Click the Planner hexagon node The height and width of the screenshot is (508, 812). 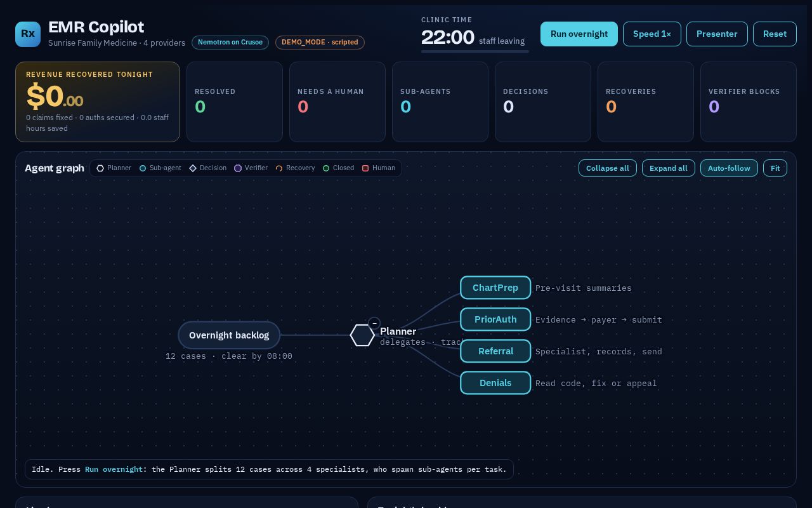point(363,335)
